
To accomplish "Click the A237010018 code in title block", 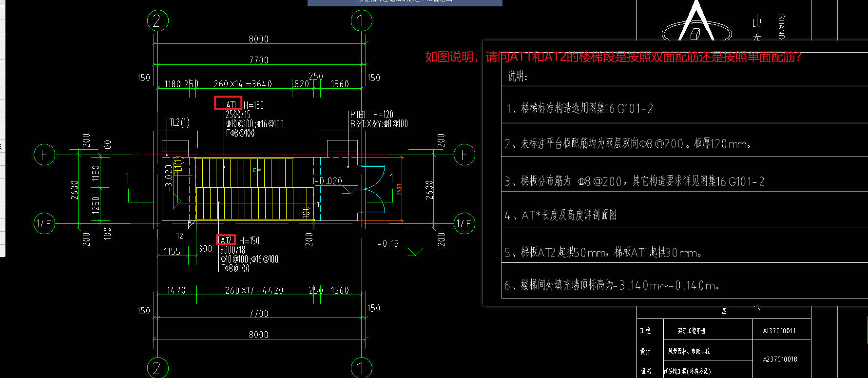I will click(780, 359).
